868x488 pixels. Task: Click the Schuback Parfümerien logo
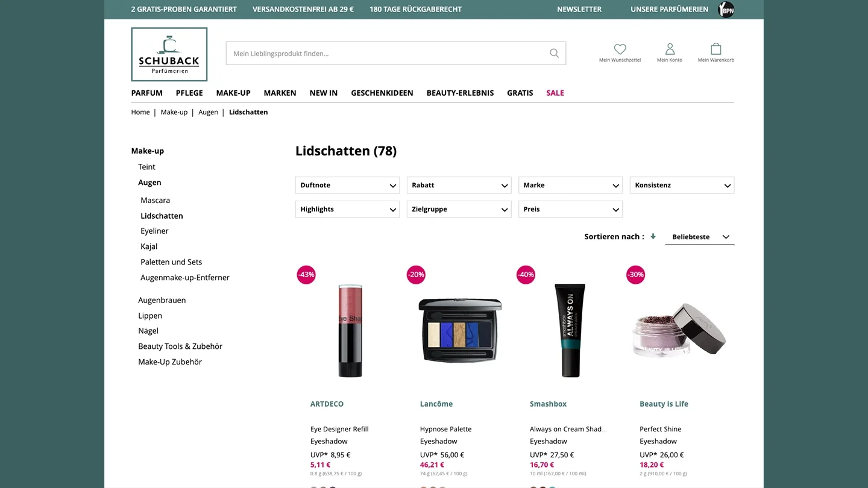click(169, 54)
